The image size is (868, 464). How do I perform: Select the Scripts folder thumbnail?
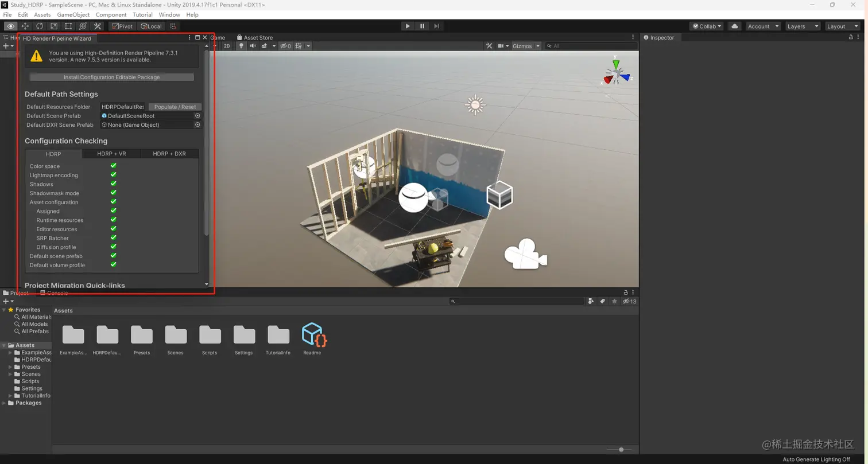(210, 339)
